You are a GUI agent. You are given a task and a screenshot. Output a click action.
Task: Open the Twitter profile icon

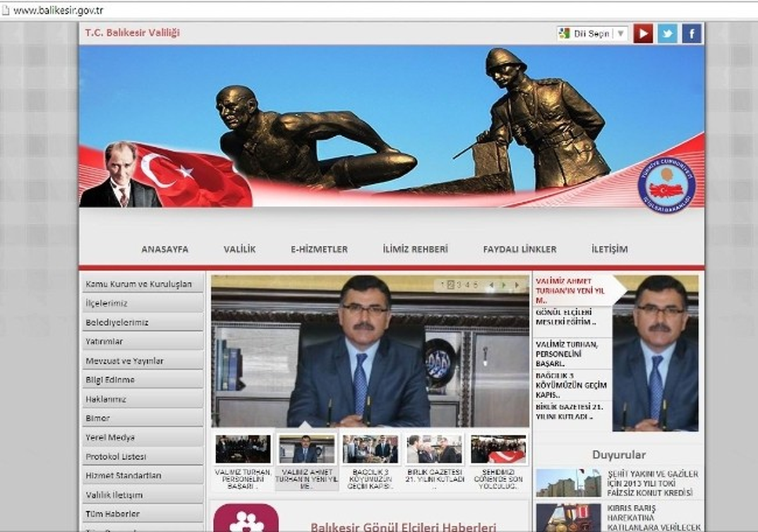tap(667, 33)
